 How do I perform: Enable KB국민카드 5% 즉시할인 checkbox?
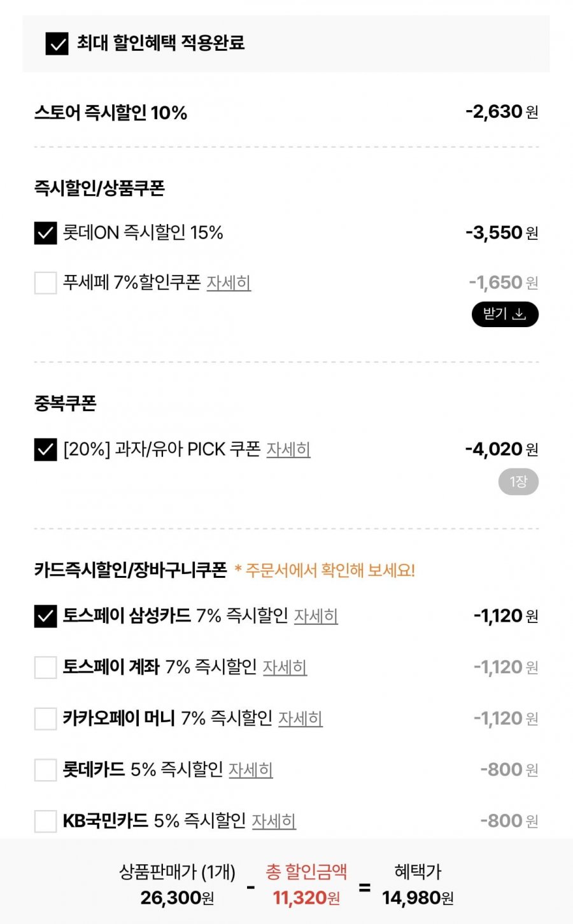tap(46, 822)
